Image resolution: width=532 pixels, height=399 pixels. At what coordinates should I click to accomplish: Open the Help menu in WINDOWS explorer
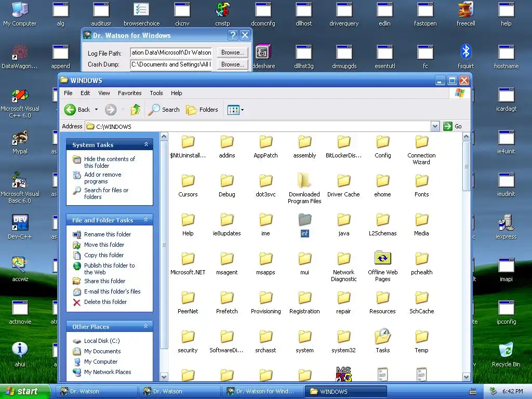(x=176, y=93)
